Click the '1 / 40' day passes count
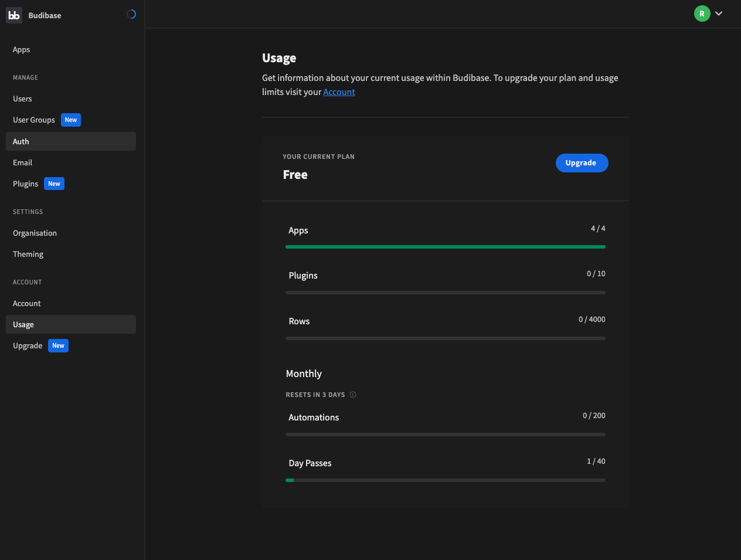The image size is (741, 560). coord(596,461)
